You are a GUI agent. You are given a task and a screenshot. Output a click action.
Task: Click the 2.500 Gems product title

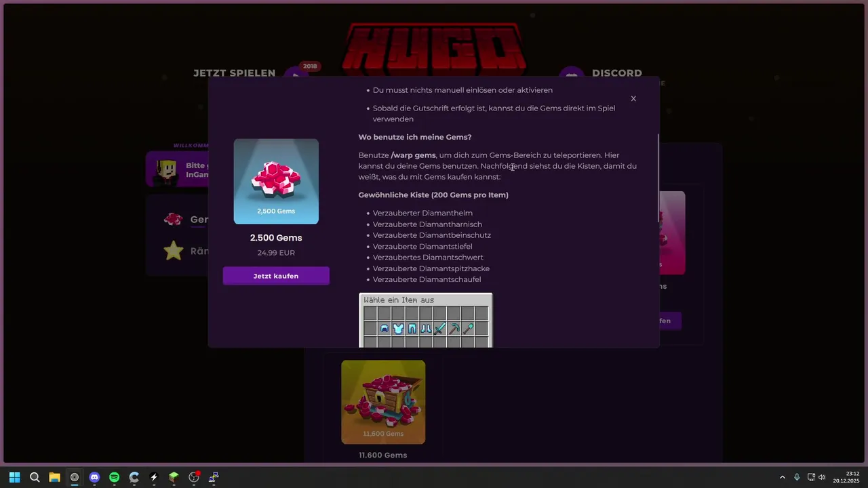(276, 238)
